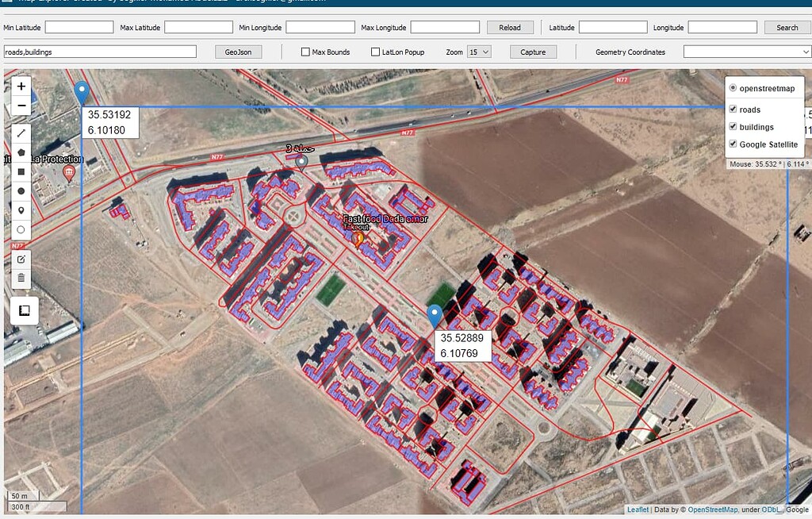This screenshot has width=812, height=519.
Task: Toggle the roads layer checkbox
Action: pos(733,110)
